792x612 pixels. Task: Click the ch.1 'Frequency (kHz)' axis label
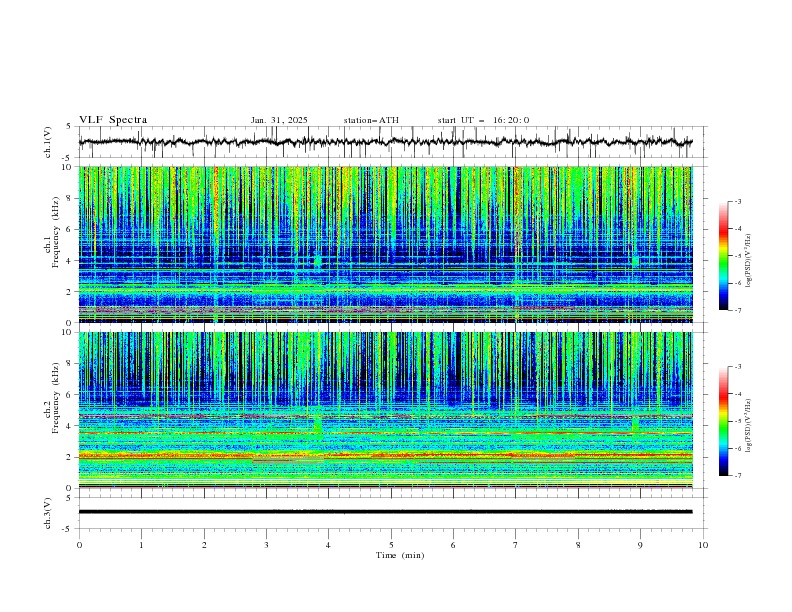pyautogui.click(x=56, y=232)
